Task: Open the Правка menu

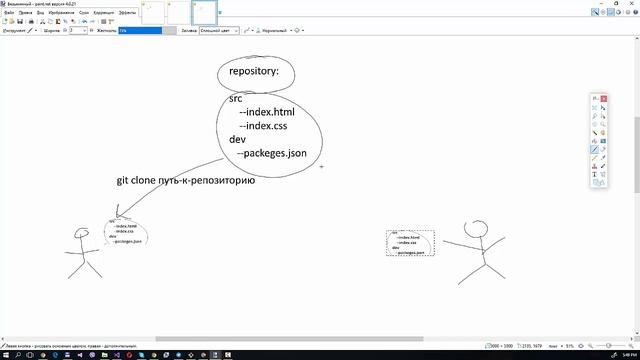Action: [x=25, y=13]
